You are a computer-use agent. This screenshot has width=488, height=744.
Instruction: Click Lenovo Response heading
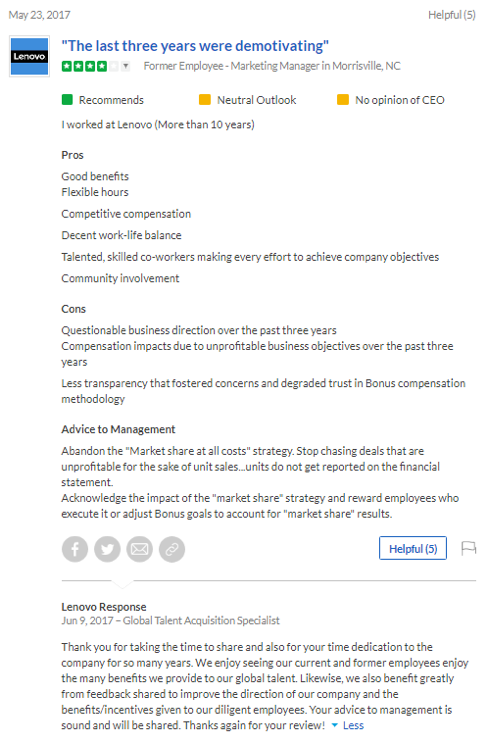(x=103, y=607)
